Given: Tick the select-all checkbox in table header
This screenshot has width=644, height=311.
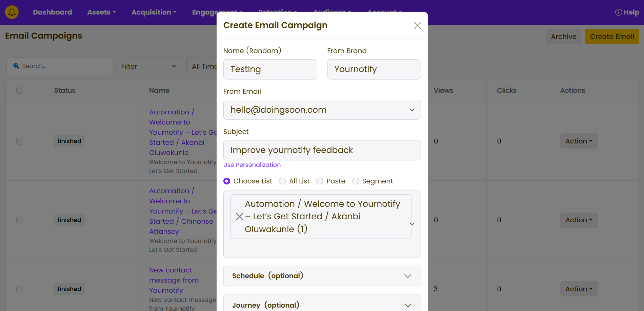Looking at the screenshot, I should (x=20, y=90).
